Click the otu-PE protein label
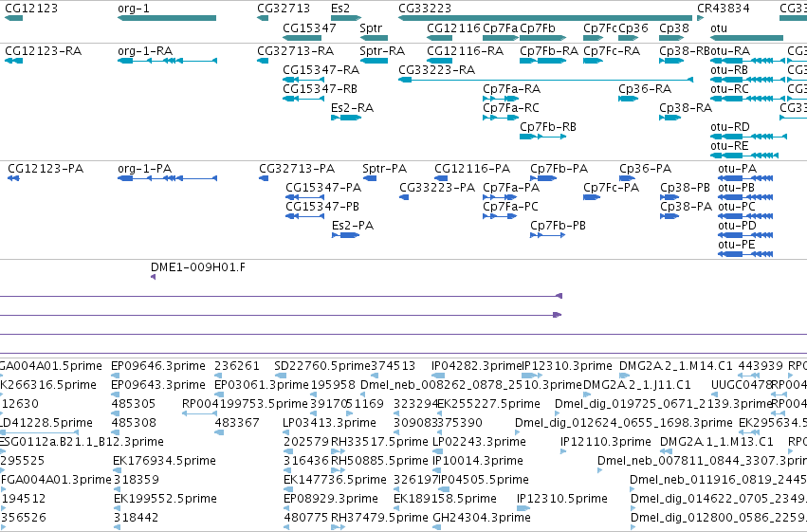Screen dimensions: 807x532 [737, 245]
